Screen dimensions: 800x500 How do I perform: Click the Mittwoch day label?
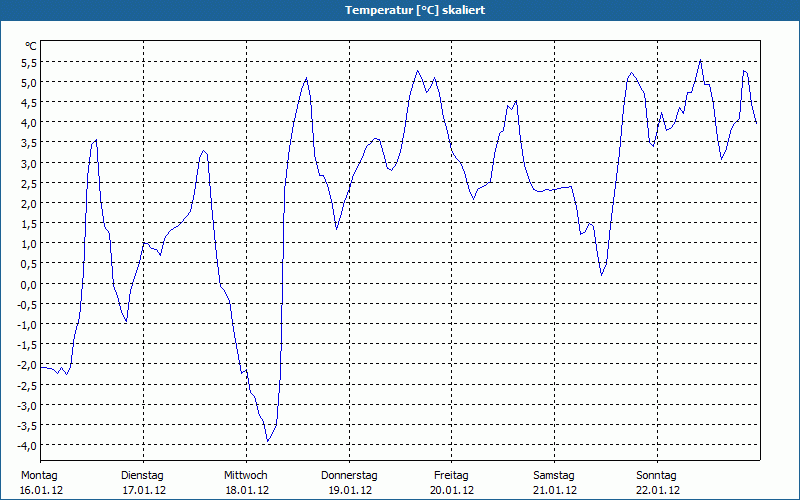pos(245,475)
